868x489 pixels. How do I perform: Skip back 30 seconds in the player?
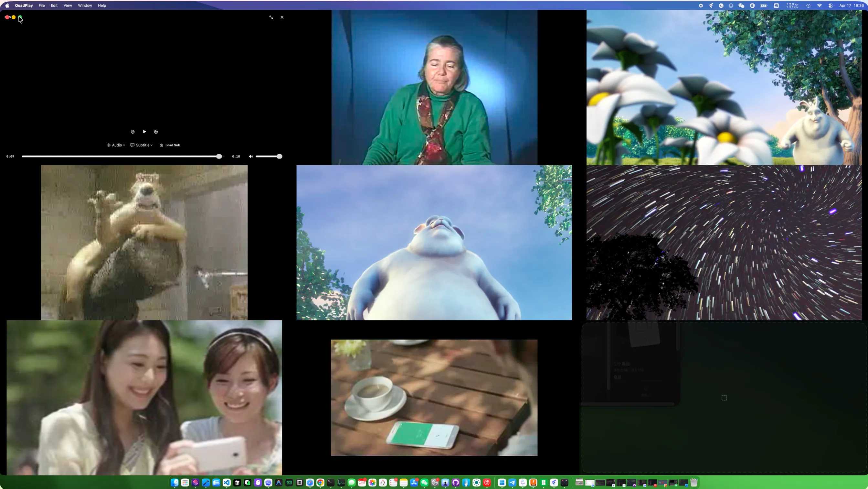tap(133, 132)
